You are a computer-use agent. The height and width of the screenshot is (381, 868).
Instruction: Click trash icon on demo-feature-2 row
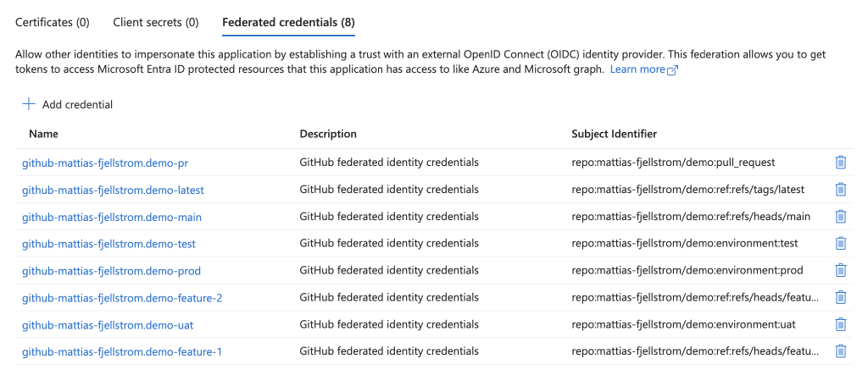click(840, 297)
